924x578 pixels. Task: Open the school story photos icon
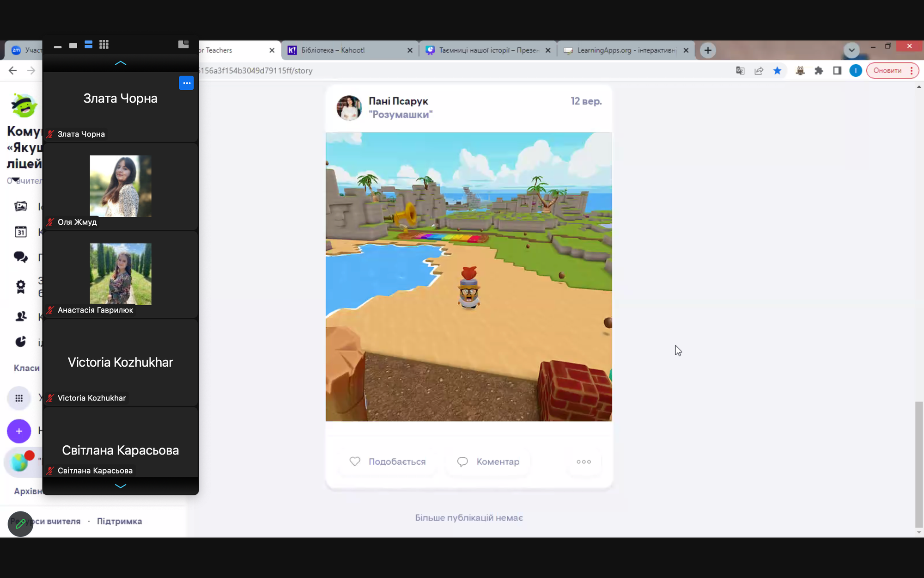tap(21, 206)
